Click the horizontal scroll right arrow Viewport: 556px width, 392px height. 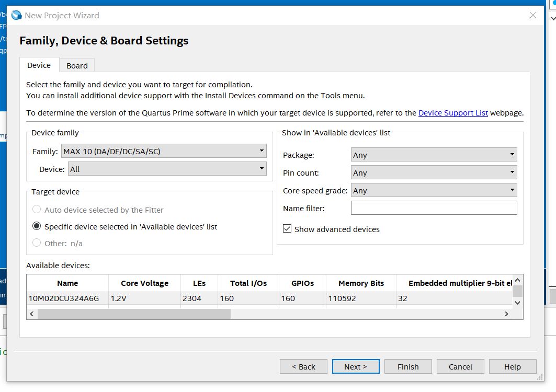(506, 314)
